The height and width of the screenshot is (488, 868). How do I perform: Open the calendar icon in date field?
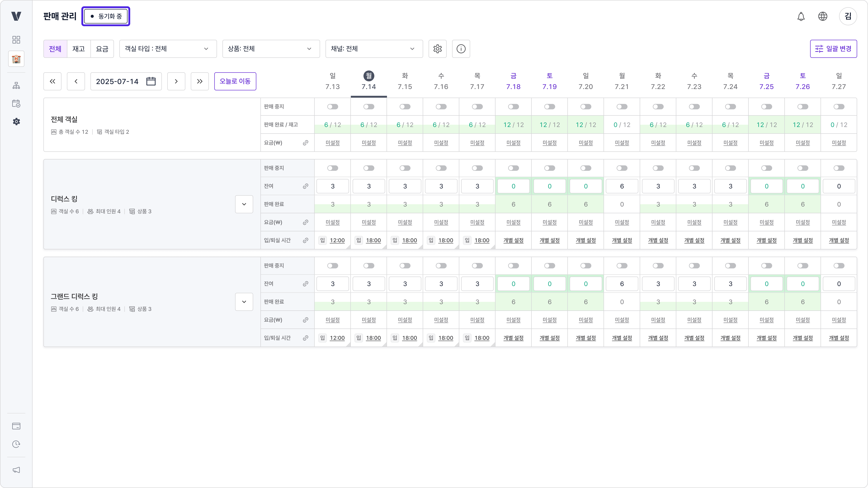pyautogui.click(x=151, y=81)
